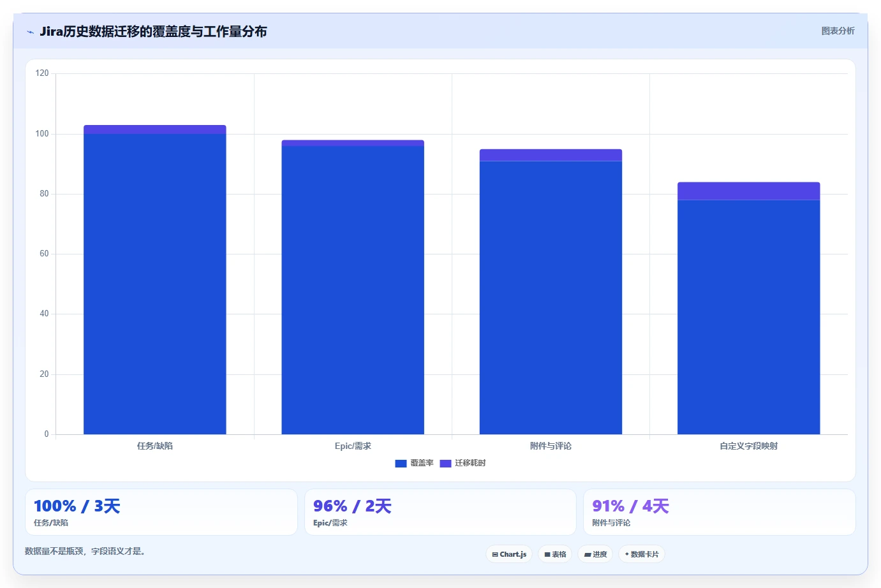Click the blue 附件与评论 coverage bar
The height and width of the screenshot is (588, 881).
point(551,298)
